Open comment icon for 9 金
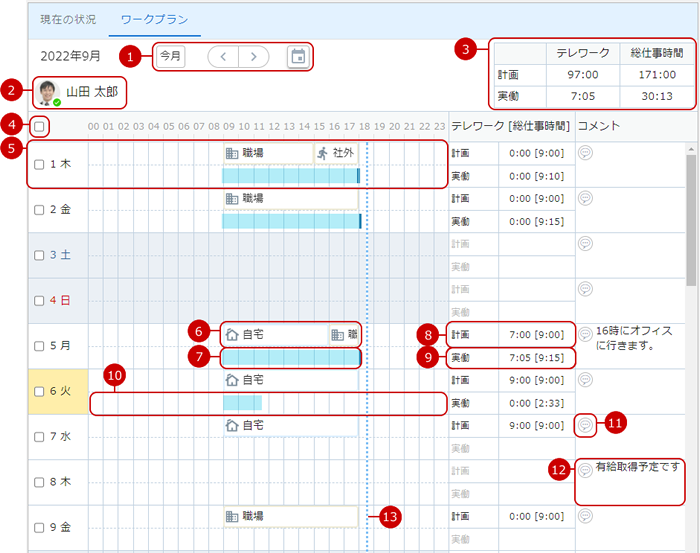This screenshot has height=553, width=700. tap(586, 516)
